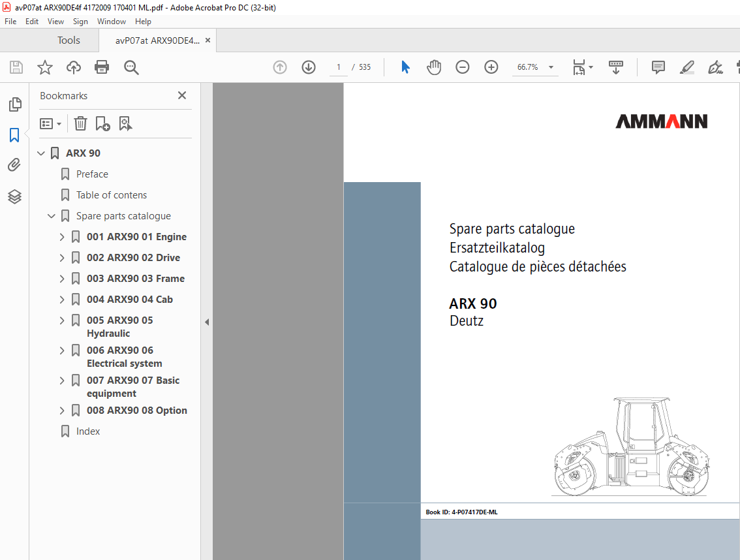Open the Sign menu
740x560 pixels.
point(80,22)
